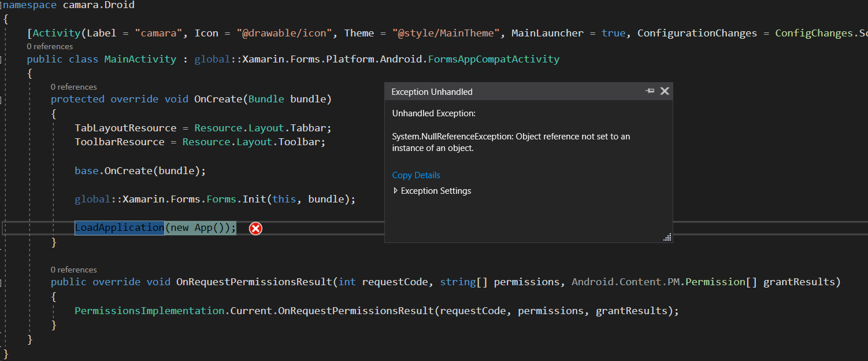Click the resize grip of the exception popup

click(667, 237)
